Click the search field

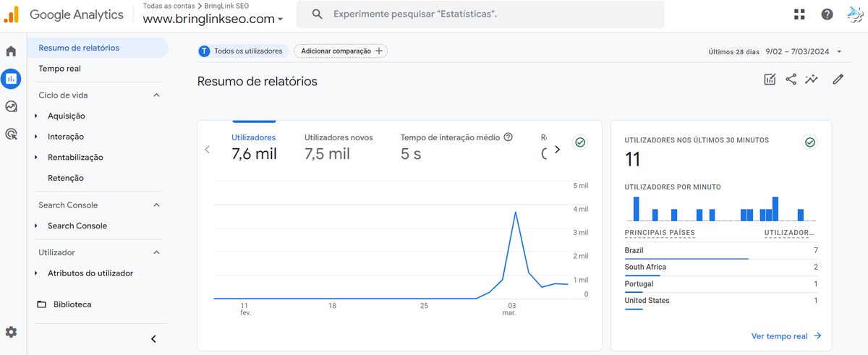pos(480,14)
